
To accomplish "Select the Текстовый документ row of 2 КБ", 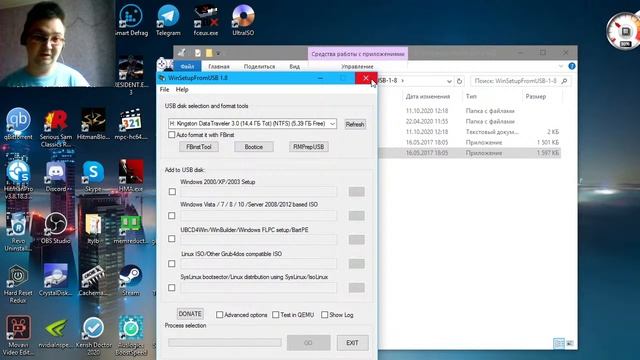I will (469, 132).
